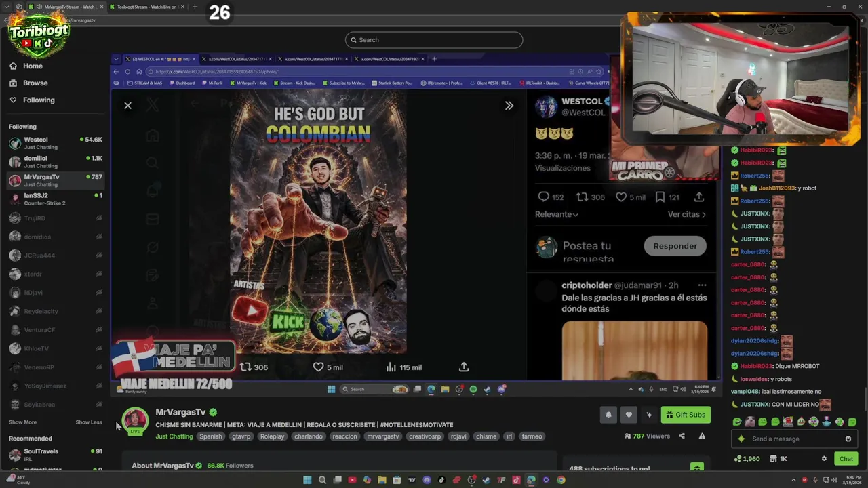Viewport: 868px width, 488px height.
Task: Open offline channel JCRua444
Action: coord(56,256)
